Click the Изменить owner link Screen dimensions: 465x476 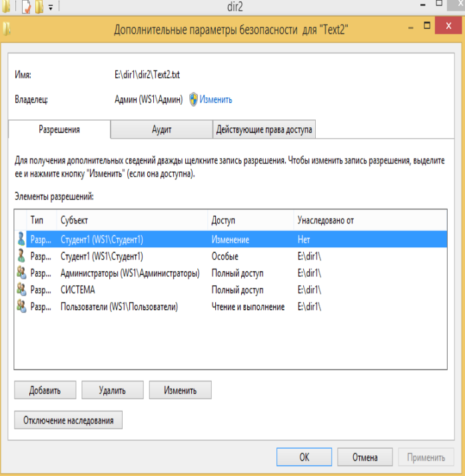pos(216,99)
